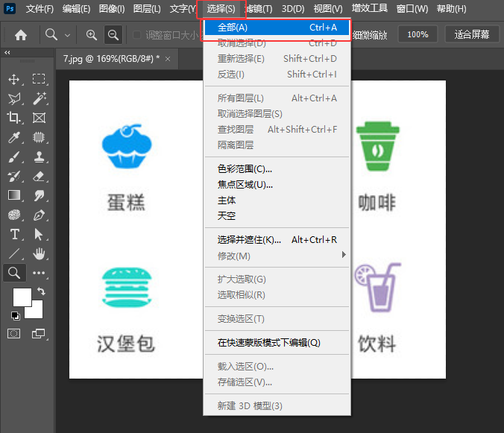
Task: Click the 100% zoom button
Action: [x=418, y=34]
